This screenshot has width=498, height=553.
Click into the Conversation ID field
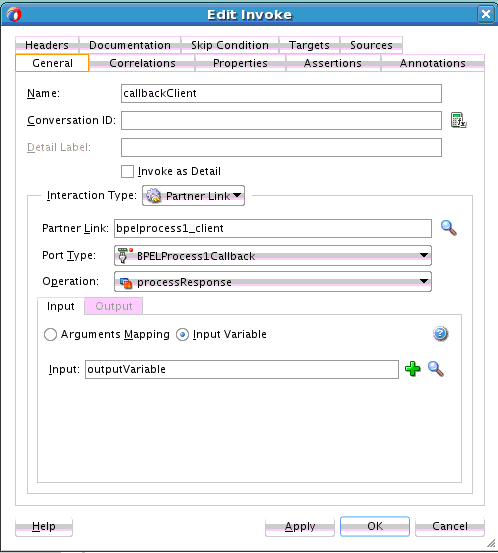(281, 121)
